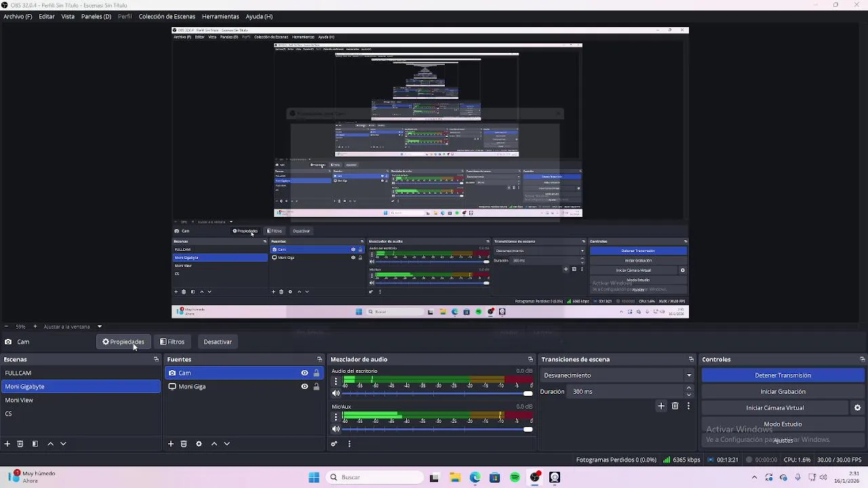Add a new source in Fuentes
Image resolution: width=868 pixels, height=488 pixels.
(171, 444)
